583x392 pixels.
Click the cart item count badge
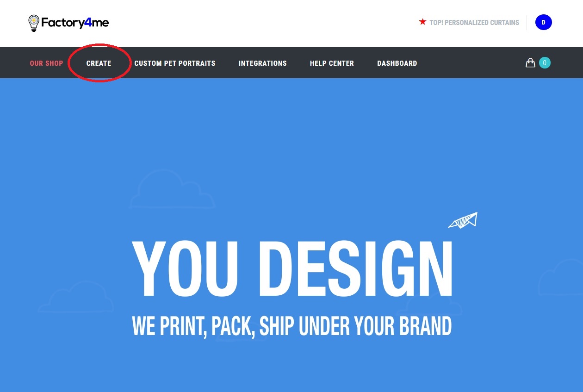pos(545,62)
